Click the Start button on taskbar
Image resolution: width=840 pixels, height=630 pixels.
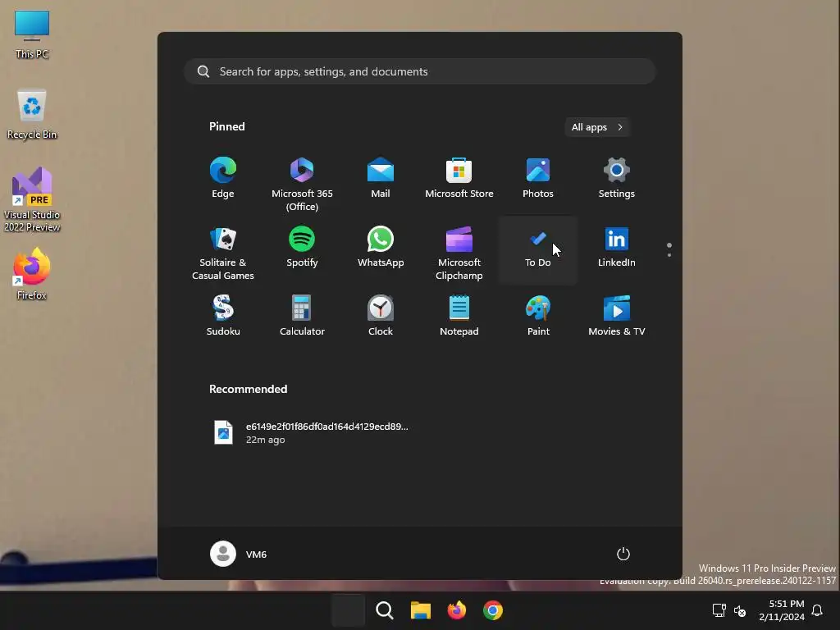[348, 610]
